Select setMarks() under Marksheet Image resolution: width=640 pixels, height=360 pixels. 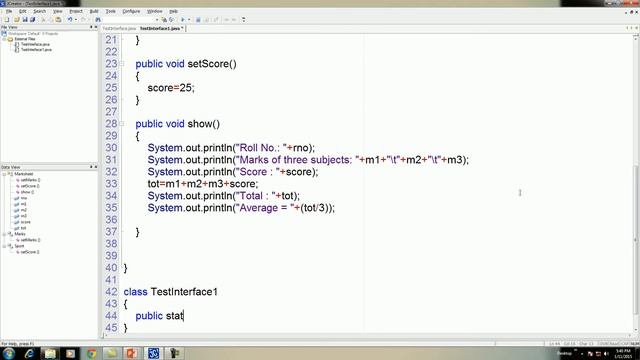click(30, 180)
